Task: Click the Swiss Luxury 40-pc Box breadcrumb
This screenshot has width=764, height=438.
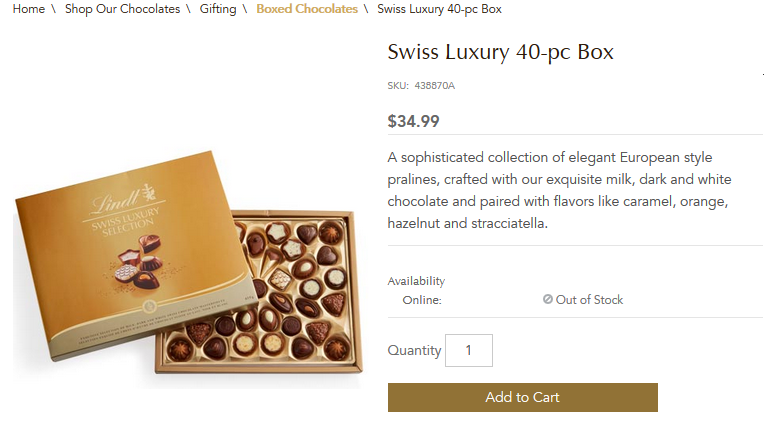Action: [x=439, y=9]
